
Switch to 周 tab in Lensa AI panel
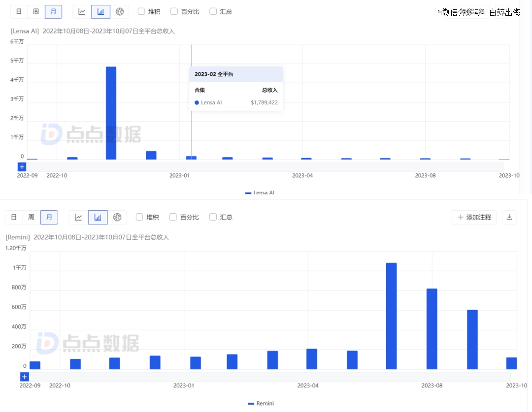(35, 11)
